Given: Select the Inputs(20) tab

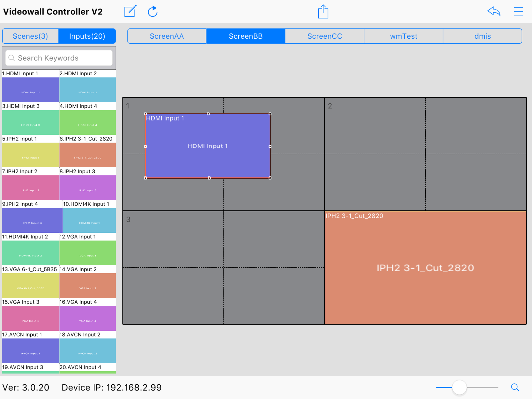Looking at the screenshot, I should pyautogui.click(x=87, y=36).
